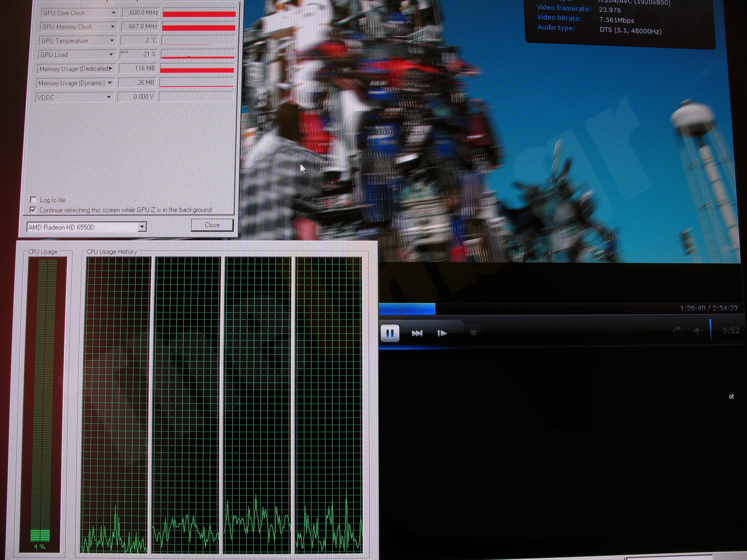Click the fourth CPU Usage History graph
Screen dimensions: 747x560
click(329, 405)
